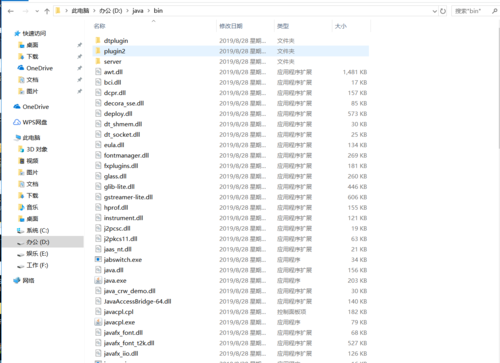
Task: Select the file java.dll
Action: coord(114,270)
